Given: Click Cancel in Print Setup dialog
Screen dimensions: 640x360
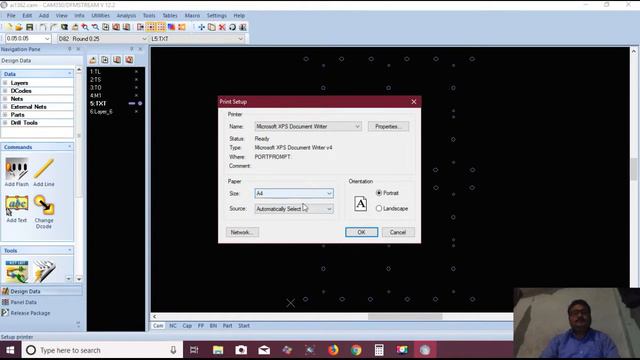Looking at the screenshot, I should pyautogui.click(x=398, y=232).
